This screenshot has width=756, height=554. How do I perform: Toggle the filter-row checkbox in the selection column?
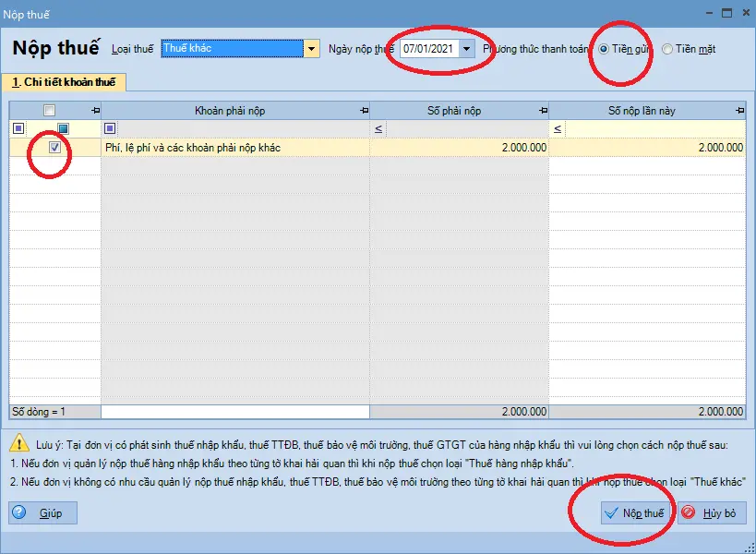[x=63, y=128]
